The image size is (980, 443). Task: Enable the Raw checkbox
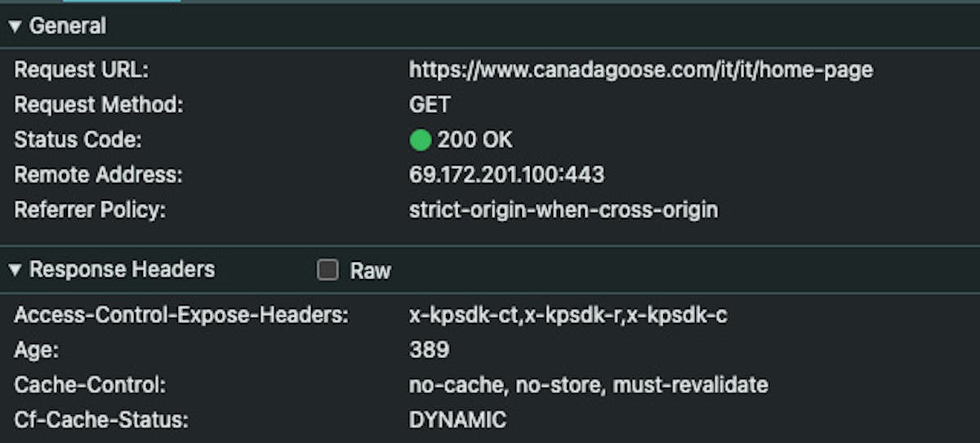tap(327, 271)
